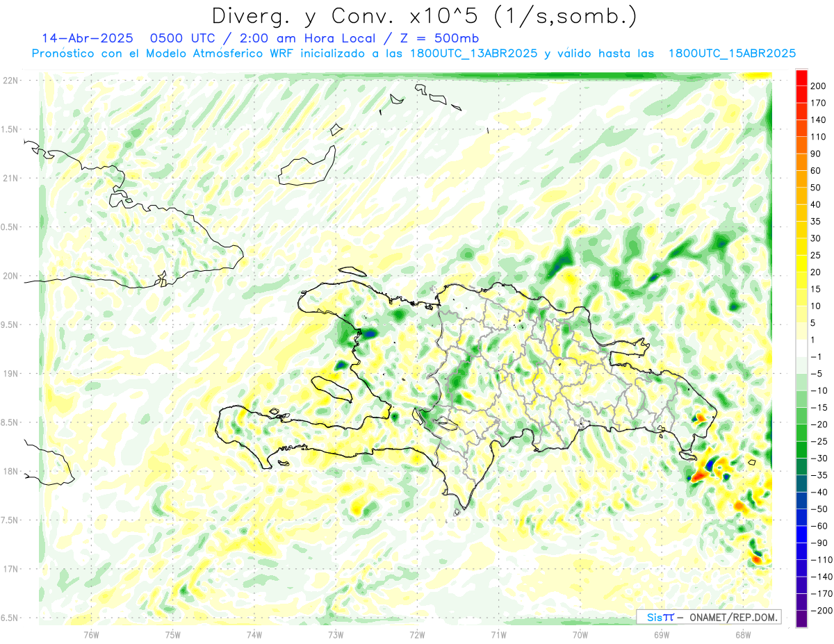Select the dark purple swatch below -200
This screenshot has height=644, width=834.
click(x=801, y=618)
